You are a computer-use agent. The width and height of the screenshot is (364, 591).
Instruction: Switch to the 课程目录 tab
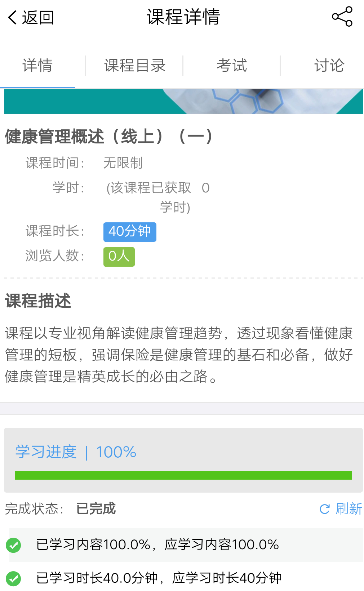[134, 66]
